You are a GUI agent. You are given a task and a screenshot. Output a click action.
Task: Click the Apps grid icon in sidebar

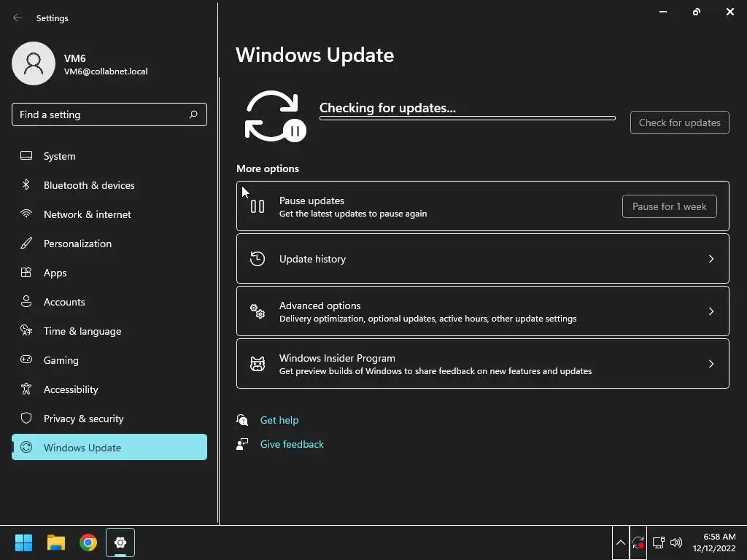coord(26,273)
